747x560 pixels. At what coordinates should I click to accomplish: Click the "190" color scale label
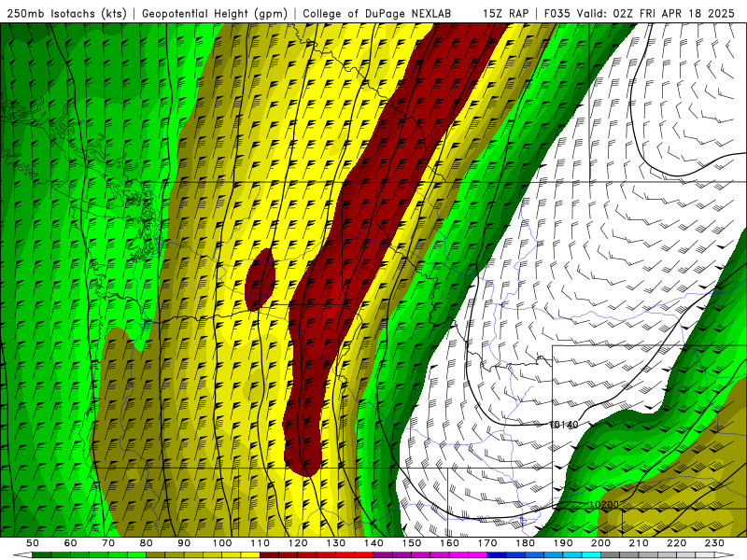(564, 543)
